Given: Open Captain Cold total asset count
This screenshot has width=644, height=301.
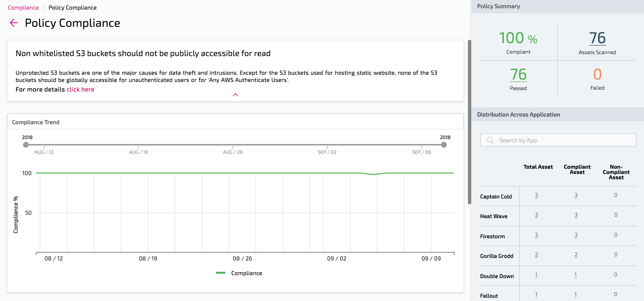Looking at the screenshot, I should pyautogui.click(x=536, y=195).
